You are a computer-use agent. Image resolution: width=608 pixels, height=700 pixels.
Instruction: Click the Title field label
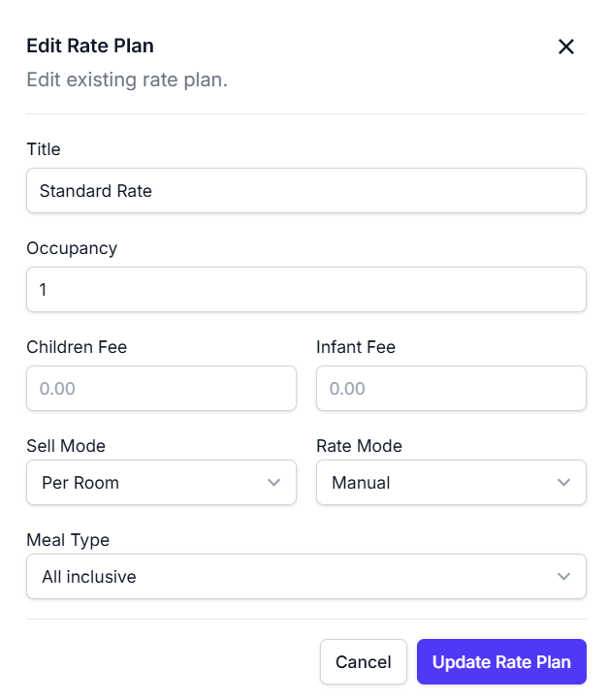44,149
